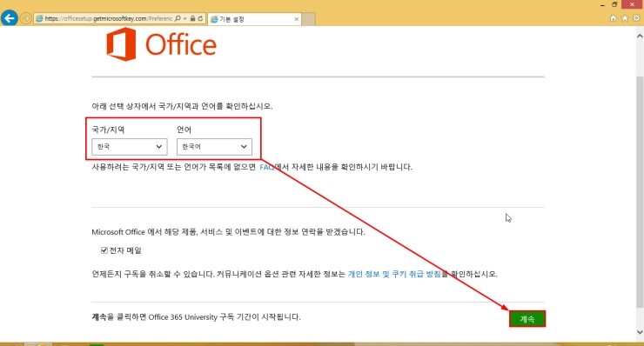644x346 pixels.
Task: Open the 언어 dropdown showing 한국어
Action: coord(214,147)
